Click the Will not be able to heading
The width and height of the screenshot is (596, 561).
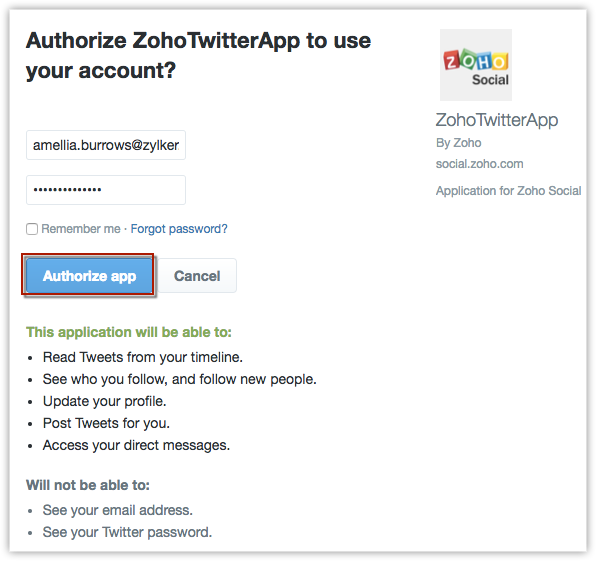[88, 485]
